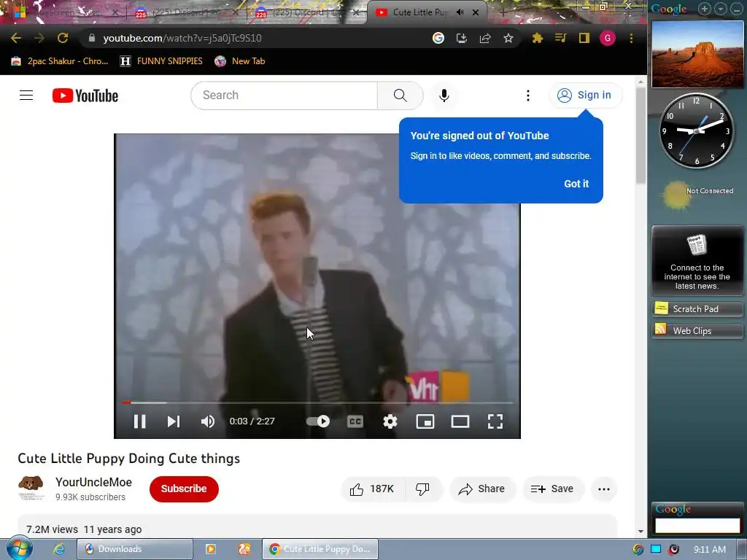Click the Chrome taskbar button
The image size is (747, 560).
pos(320,549)
